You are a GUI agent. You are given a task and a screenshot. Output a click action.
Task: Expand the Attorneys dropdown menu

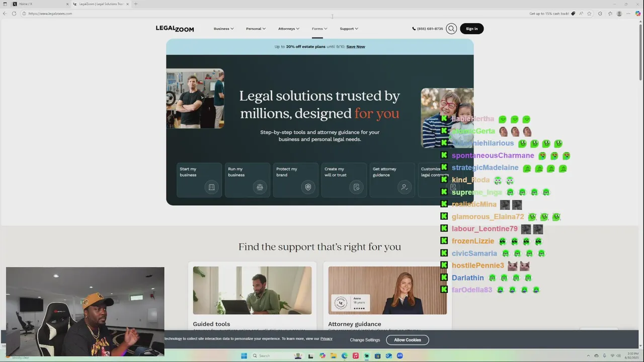289,29
